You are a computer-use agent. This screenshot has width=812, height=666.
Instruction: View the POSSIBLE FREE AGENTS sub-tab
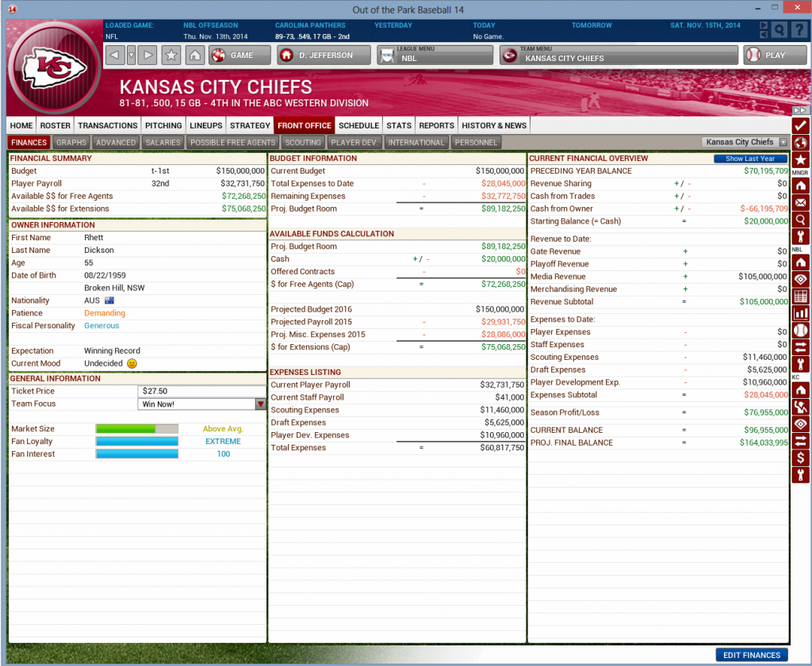233,143
